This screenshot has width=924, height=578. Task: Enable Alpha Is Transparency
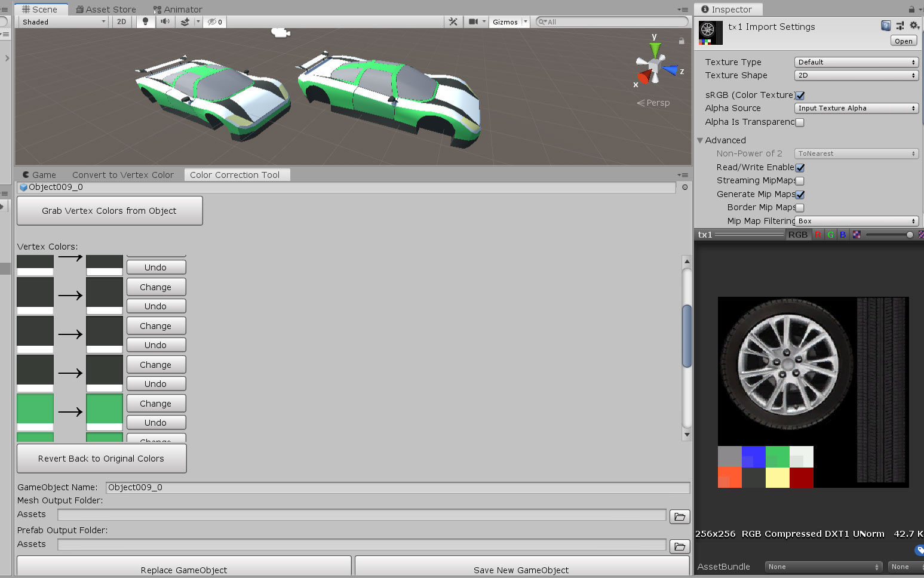click(x=800, y=122)
